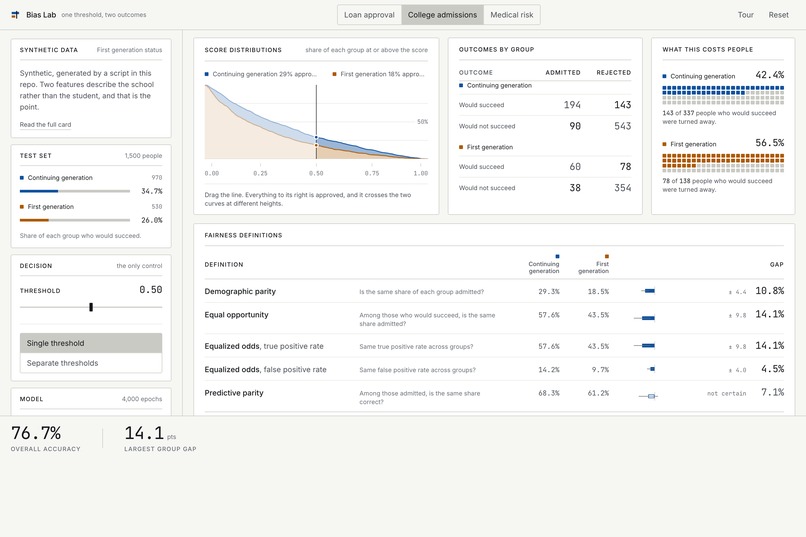The image size is (806, 537).
Task: Click the 10.8% gap value
Action: point(770,291)
